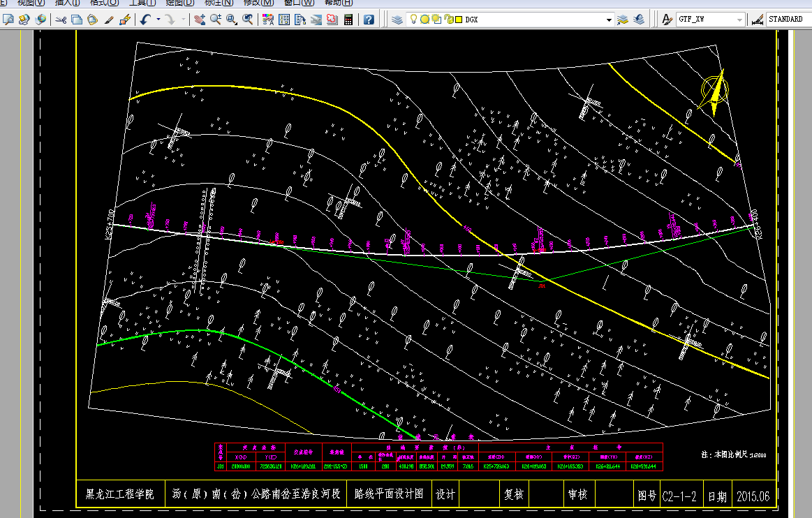Open the Dimension Style manager icon
The width and height of the screenshot is (812, 518).
758,20
